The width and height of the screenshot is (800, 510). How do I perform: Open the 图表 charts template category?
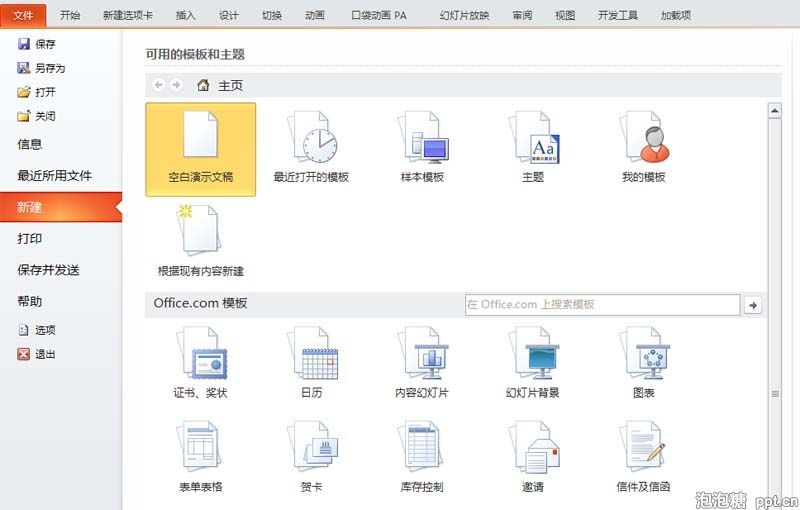click(x=643, y=362)
